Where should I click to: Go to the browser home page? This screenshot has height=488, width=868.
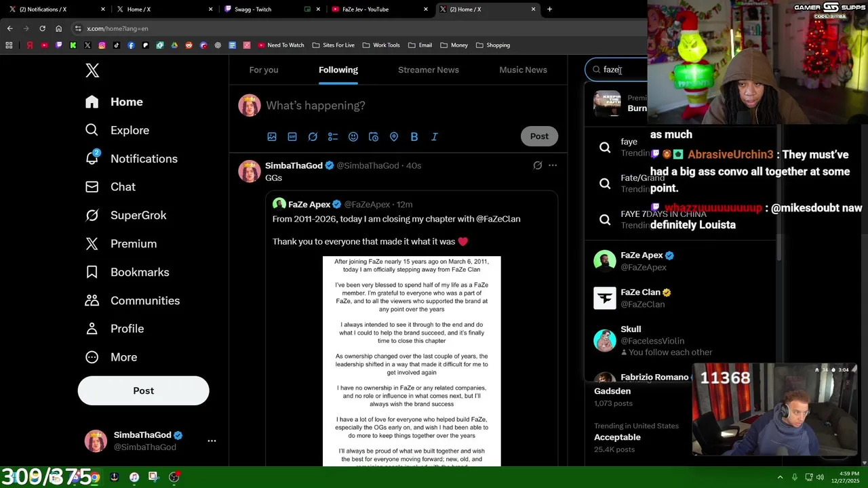pyautogui.click(x=58, y=28)
